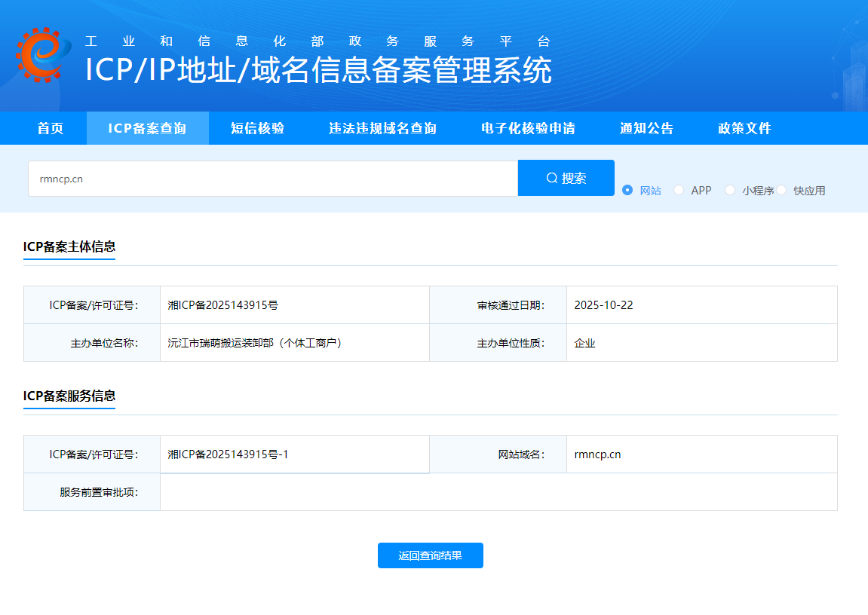The width and height of the screenshot is (868, 615).
Task: Select the 网站 radio button
Action: (627, 190)
